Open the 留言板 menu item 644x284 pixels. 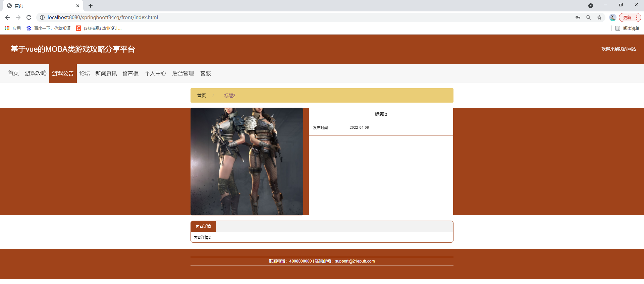point(130,73)
